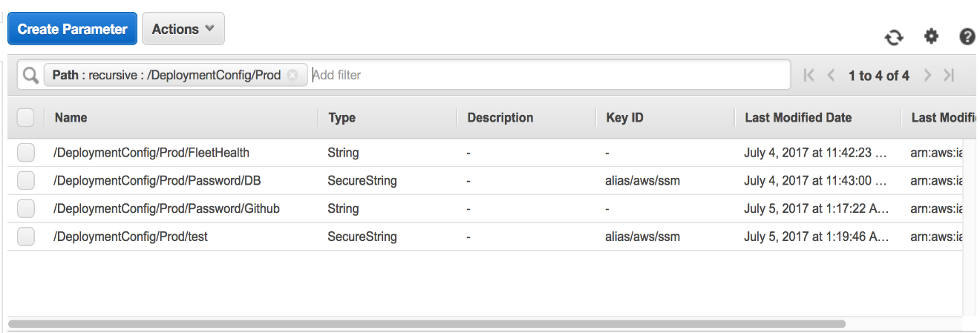The width and height of the screenshot is (980, 333).
Task: Click the search magnifier icon
Action: tap(30, 75)
